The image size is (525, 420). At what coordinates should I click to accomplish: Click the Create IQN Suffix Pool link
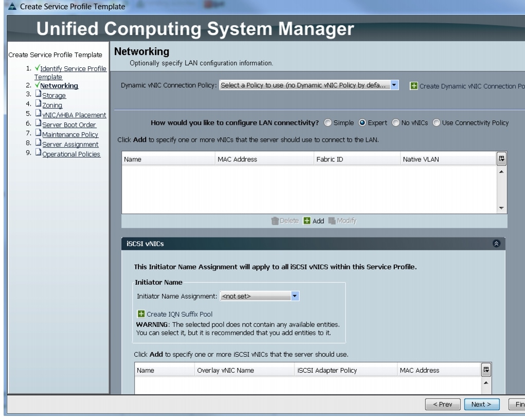[179, 314]
